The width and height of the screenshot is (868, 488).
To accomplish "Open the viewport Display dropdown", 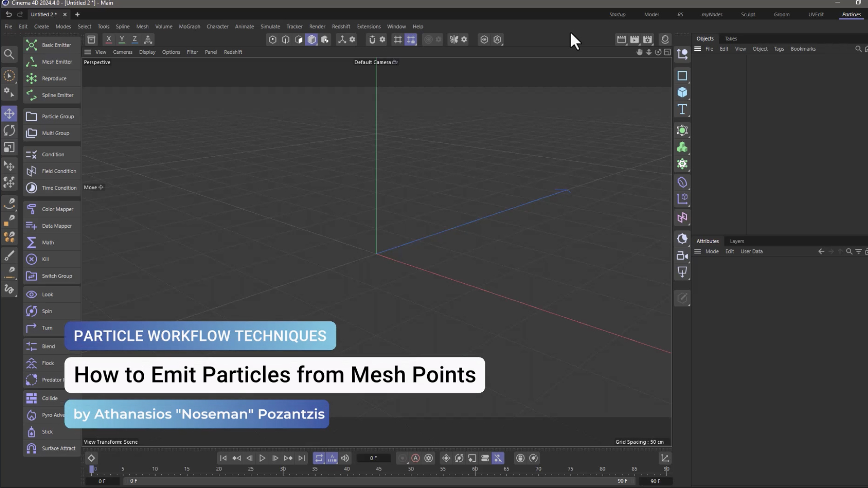I will pyautogui.click(x=147, y=52).
